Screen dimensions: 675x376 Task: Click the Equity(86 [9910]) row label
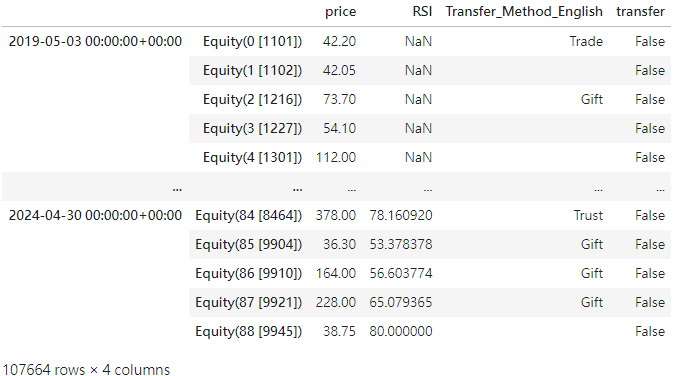[248, 273]
